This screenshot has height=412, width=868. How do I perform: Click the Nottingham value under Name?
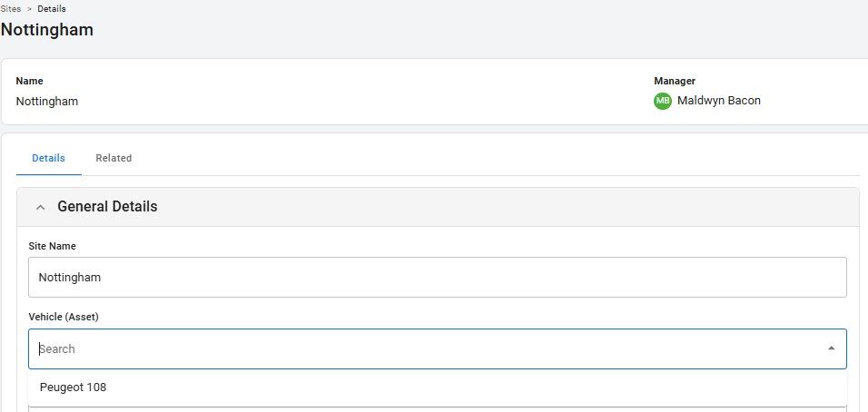[47, 102]
